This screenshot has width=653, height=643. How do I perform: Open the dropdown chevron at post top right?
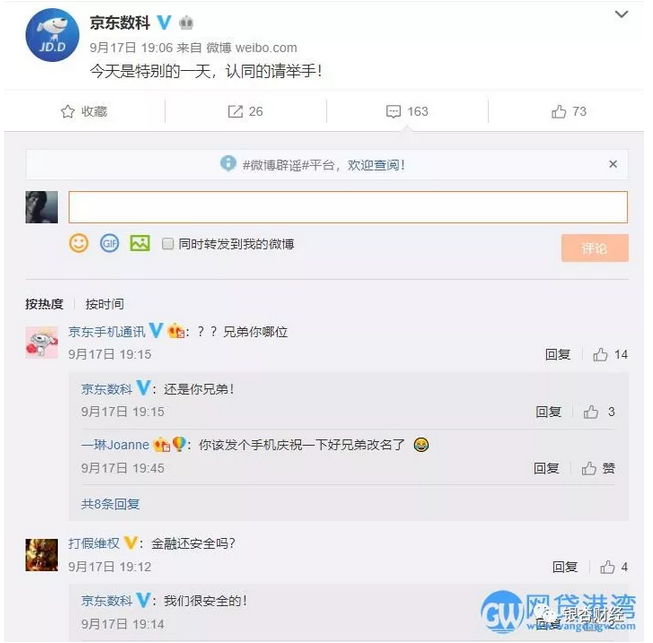pyautogui.click(x=621, y=15)
